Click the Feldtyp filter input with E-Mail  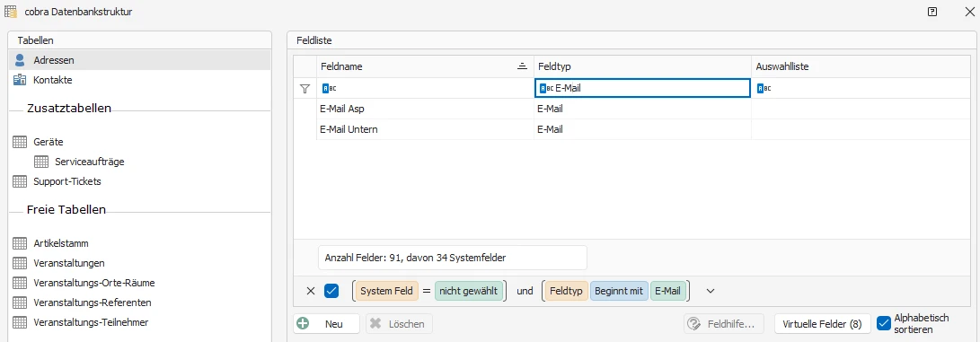(642, 89)
